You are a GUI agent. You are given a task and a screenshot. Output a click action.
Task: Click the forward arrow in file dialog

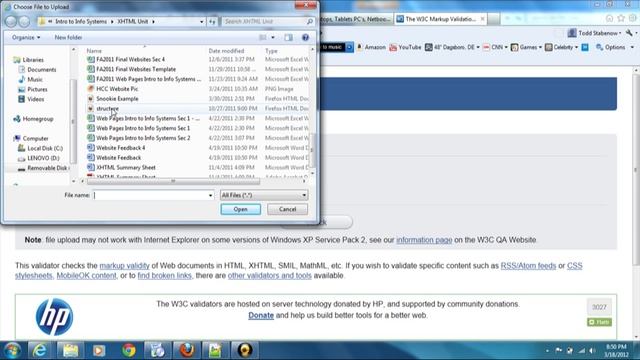[x=24, y=21]
